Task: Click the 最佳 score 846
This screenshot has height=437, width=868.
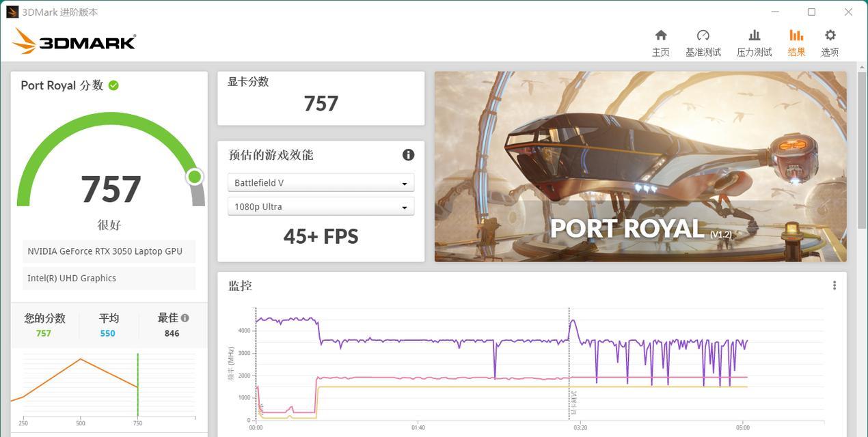Action: 172,333
